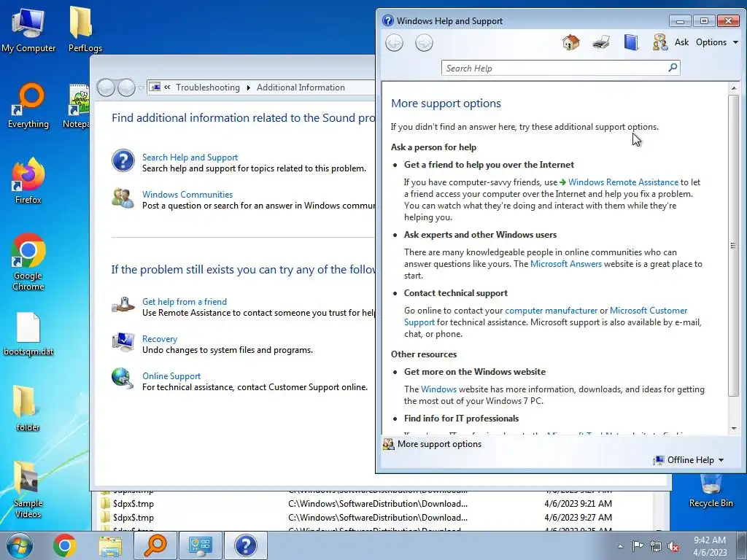747x560 pixels.
Task: Open Microsoft Answers link
Action: [566, 264]
